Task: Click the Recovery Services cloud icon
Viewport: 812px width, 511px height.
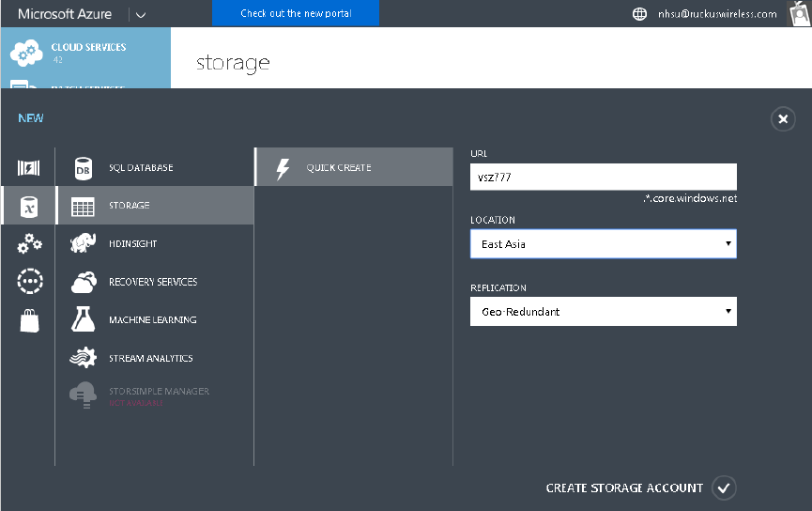Action: coord(84,282)
